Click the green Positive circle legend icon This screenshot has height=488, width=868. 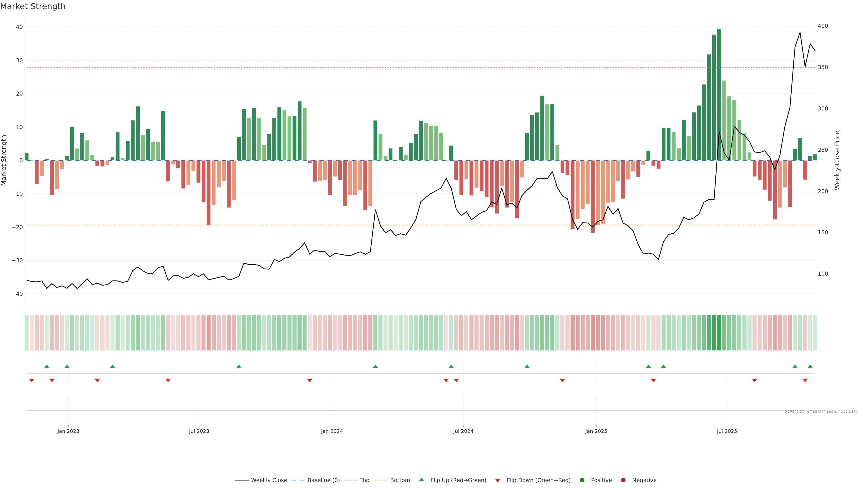(x=582, y=480)
